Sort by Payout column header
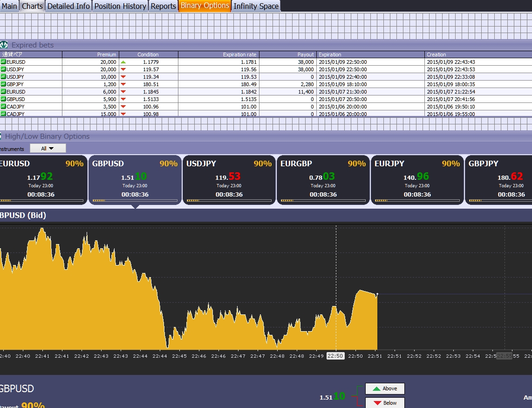 click(288, 54)
